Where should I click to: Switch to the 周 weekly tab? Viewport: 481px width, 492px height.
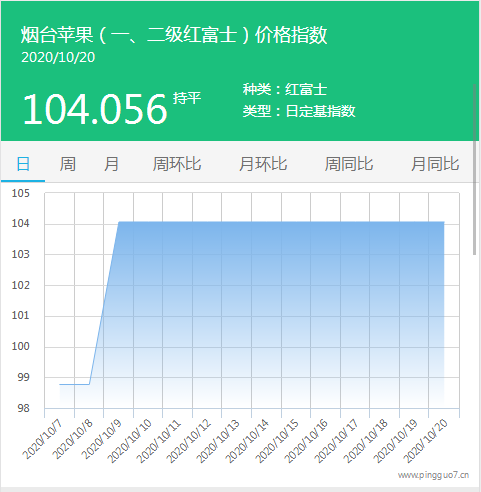(67, 164)
